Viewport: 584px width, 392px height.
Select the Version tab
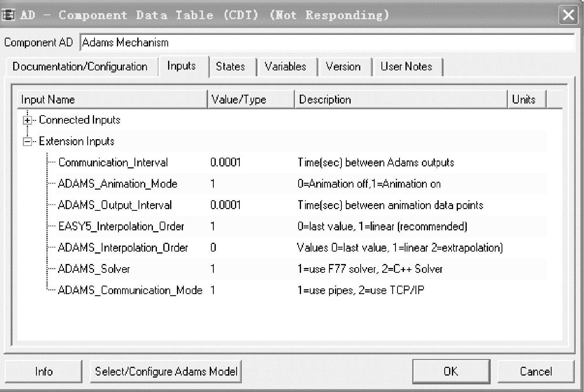pyautogui.click(x=343, y=66)
